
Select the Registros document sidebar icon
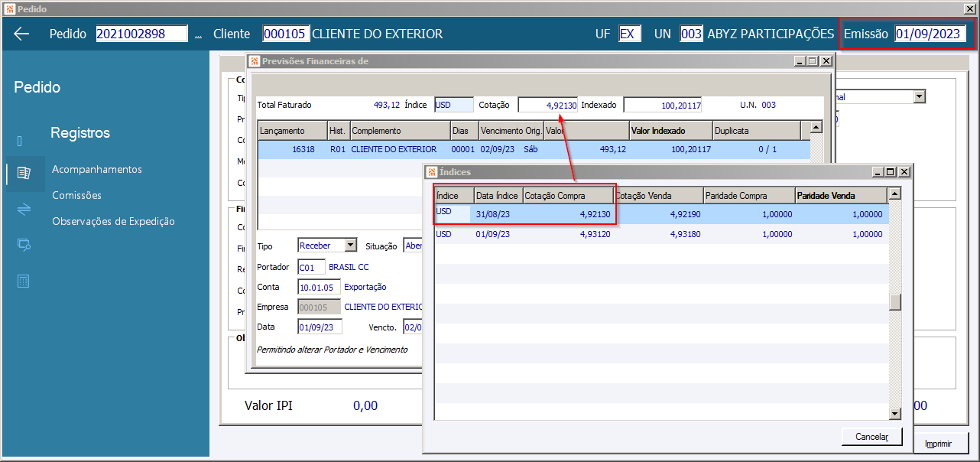click(x=24, y=174)
